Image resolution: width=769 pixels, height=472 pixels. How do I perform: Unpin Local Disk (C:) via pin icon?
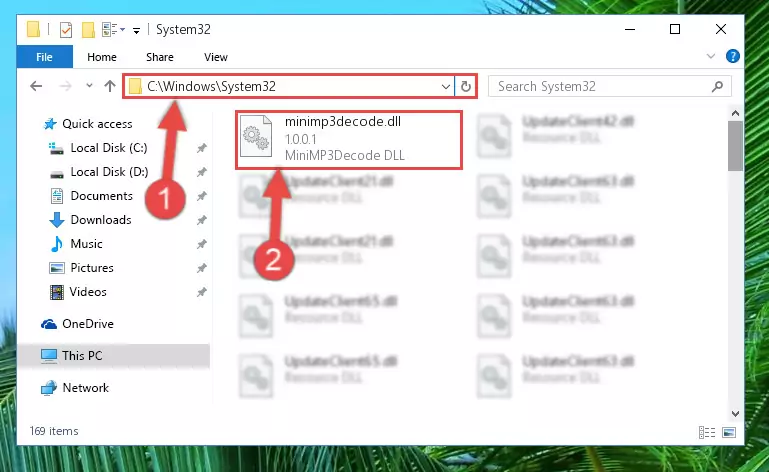coord(202,148)
